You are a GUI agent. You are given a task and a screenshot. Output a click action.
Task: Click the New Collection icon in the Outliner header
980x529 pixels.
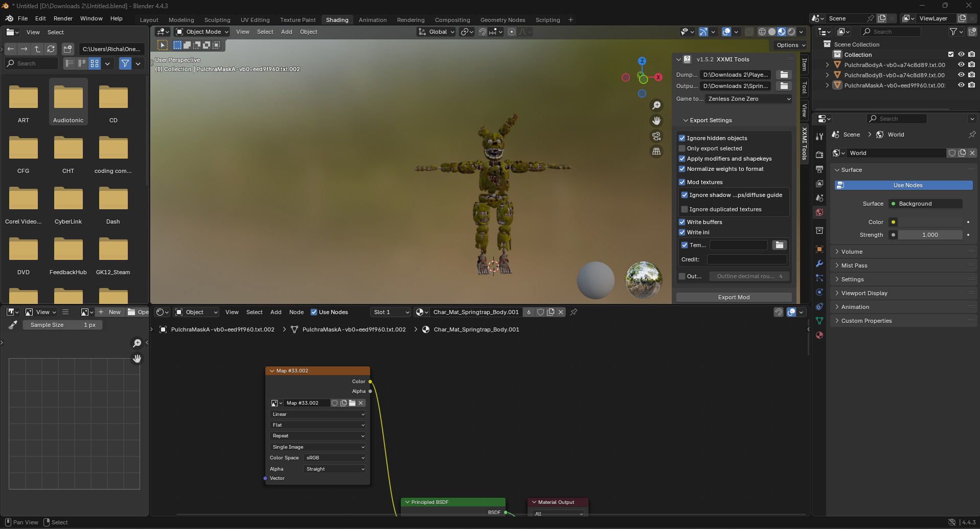tap(971, 31)
